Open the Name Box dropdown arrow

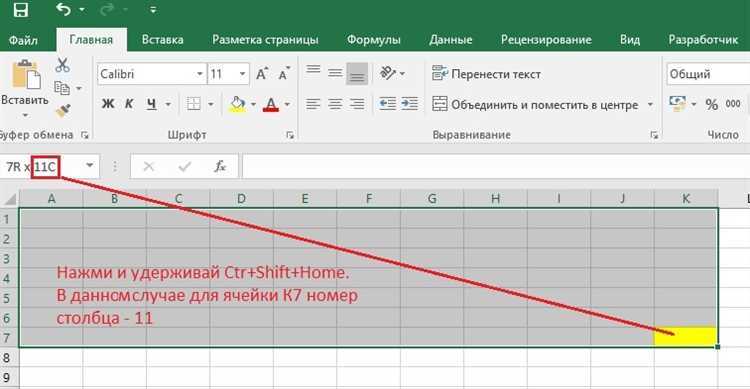(89, 166)
